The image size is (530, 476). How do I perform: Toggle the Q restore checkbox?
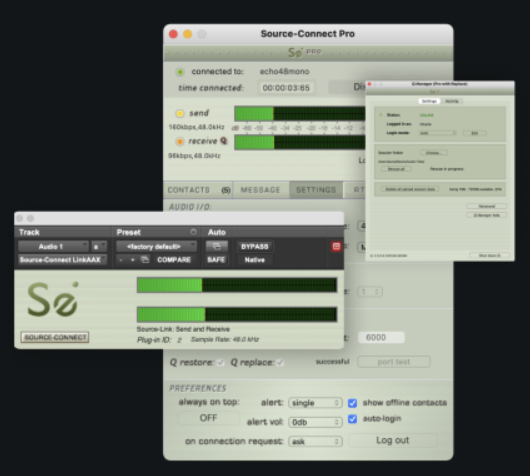(x=220, y=362)
